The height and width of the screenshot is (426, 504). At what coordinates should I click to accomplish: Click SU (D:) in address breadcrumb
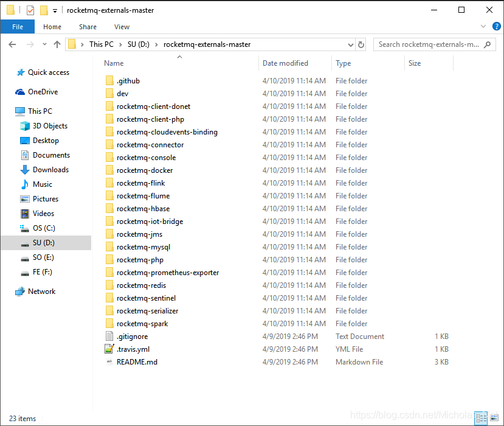click(139, 44)
